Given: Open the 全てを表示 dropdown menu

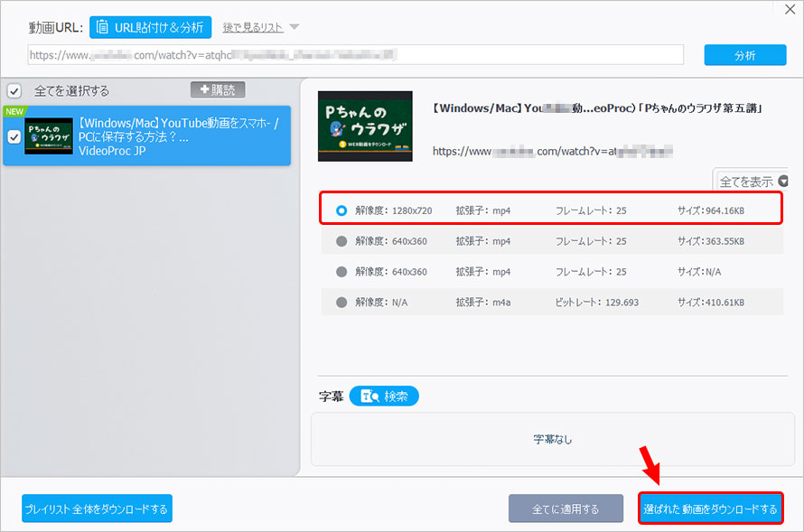Looking at the screenshot, I should 750,181.
